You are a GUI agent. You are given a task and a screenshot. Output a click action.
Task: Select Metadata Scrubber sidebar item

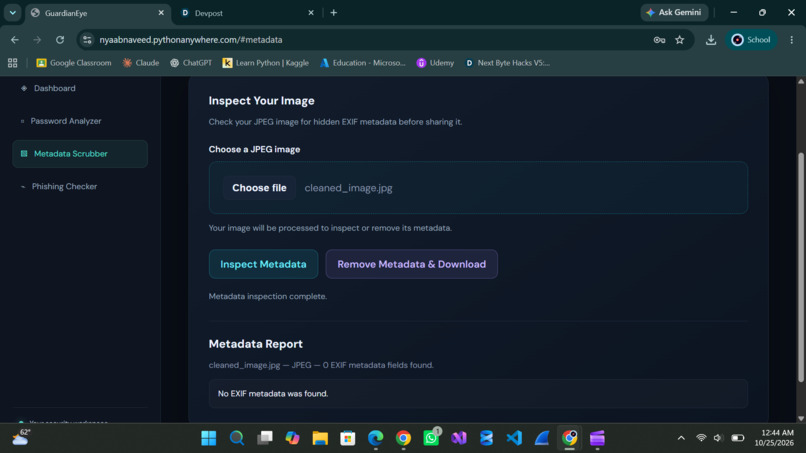pyautogui.click(x=80, y=154)
